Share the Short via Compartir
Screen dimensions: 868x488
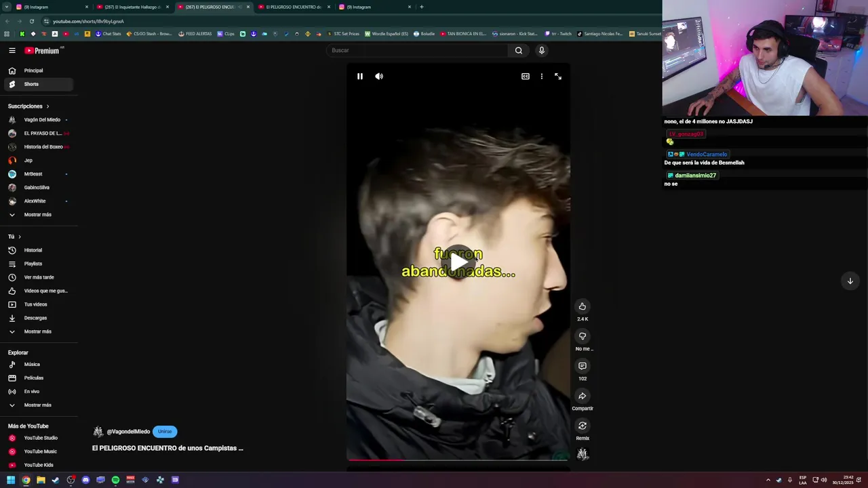coord(582,396)
